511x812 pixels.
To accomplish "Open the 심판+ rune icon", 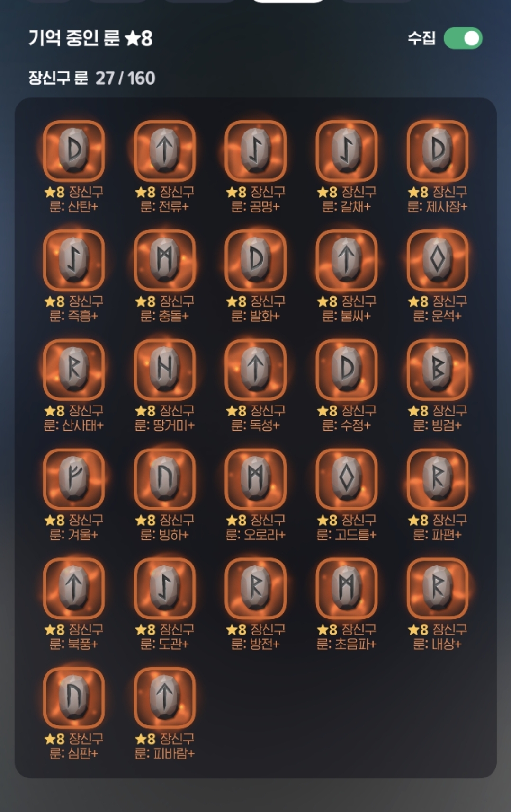I will [x=74, y=697].
